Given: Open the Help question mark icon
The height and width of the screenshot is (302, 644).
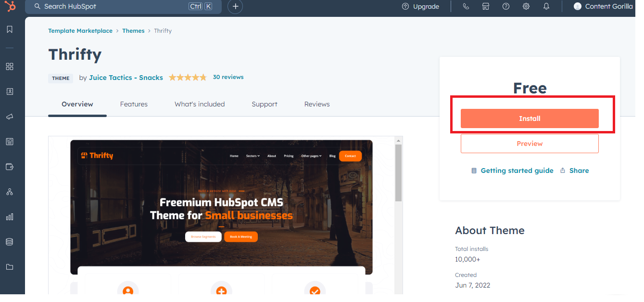Looking at the screenshot, I should coord(506,6).
